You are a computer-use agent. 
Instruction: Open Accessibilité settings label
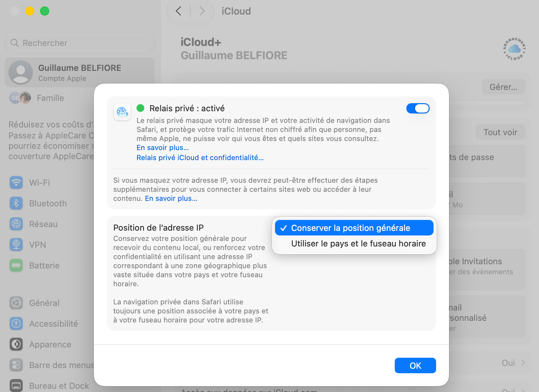(x=53, y=324)
